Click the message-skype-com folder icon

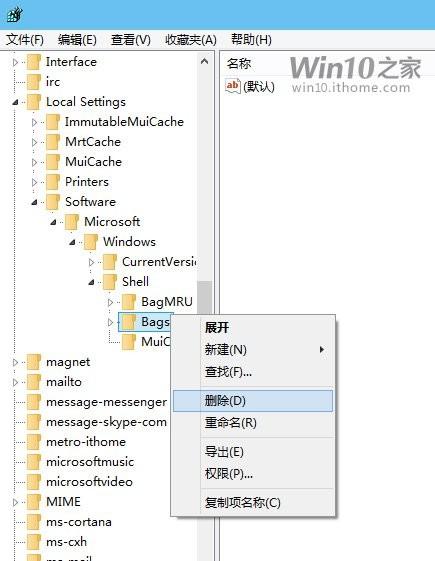(x=34, y=423)
